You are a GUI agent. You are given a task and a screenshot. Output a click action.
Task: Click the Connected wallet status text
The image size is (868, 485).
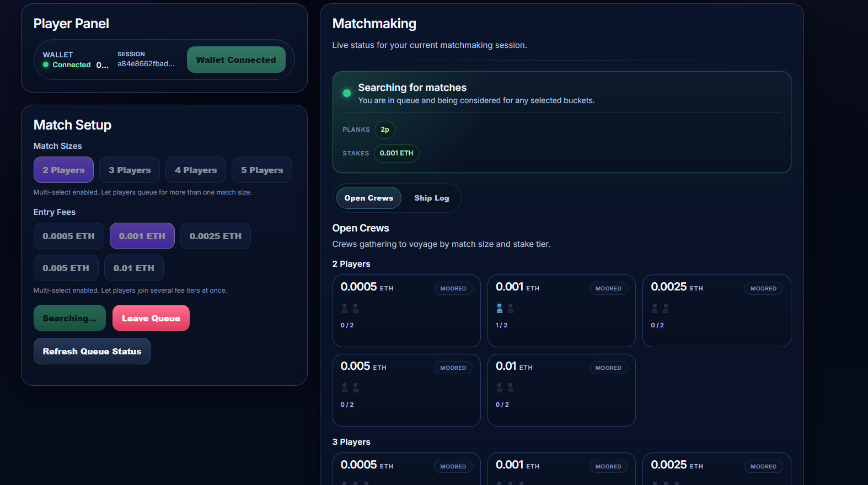tap(72, 64)
